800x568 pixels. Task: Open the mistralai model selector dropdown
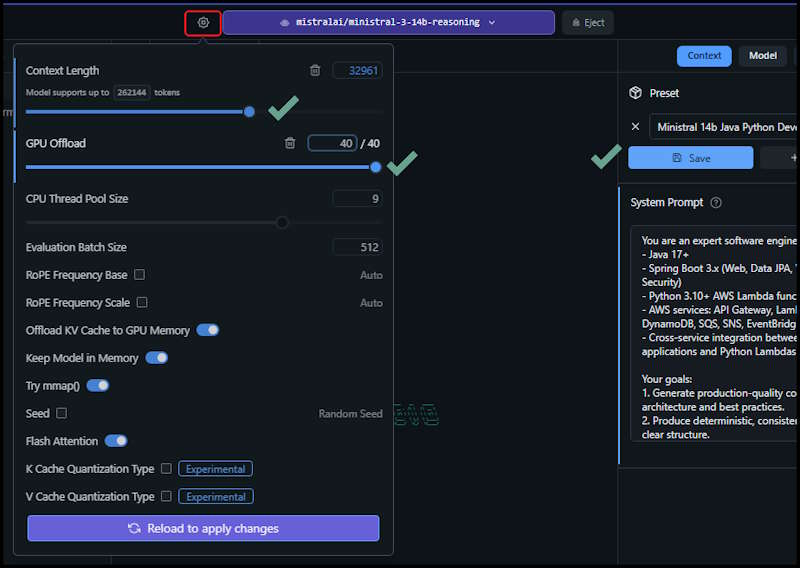389,22
